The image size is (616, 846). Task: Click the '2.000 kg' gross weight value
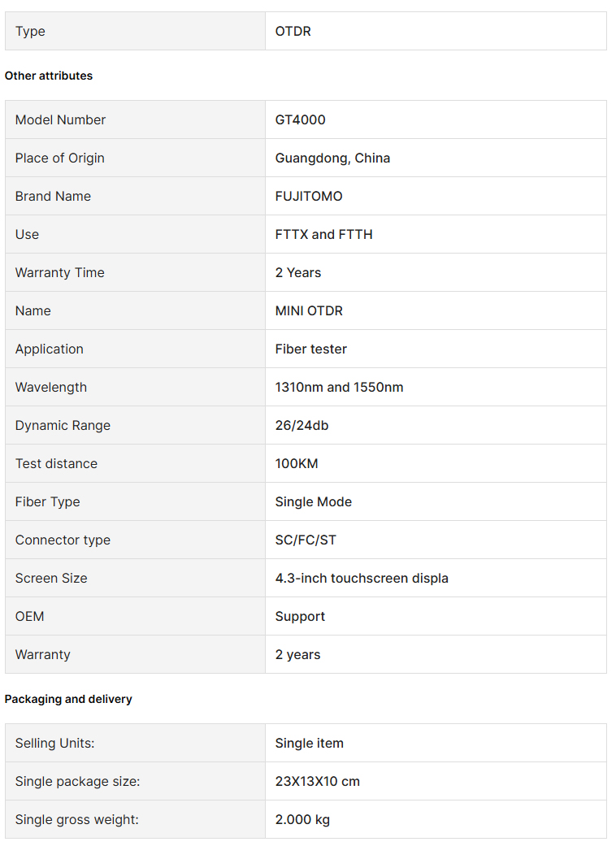302,820
